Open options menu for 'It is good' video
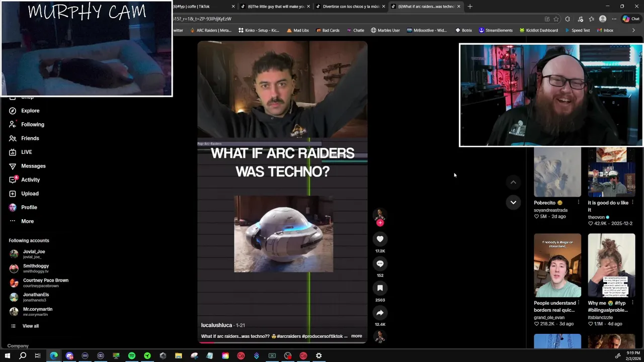 632,203
